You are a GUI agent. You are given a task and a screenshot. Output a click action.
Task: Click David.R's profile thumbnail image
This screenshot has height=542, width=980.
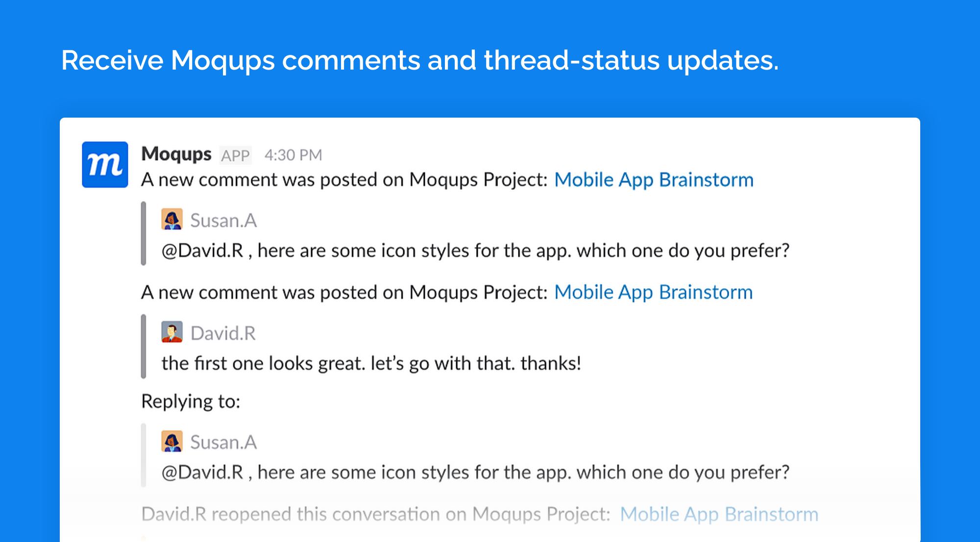click(172, 332)
